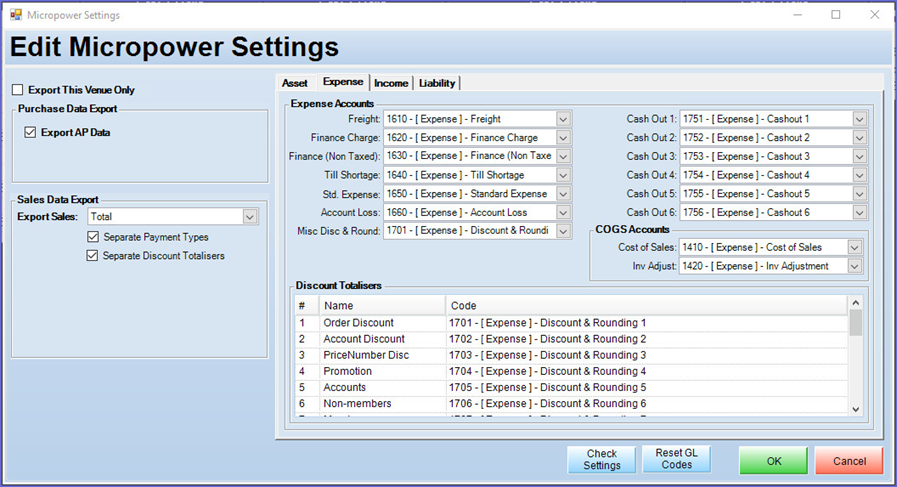Enable Export This Venue Only checkbox

[x=18, y=90]
